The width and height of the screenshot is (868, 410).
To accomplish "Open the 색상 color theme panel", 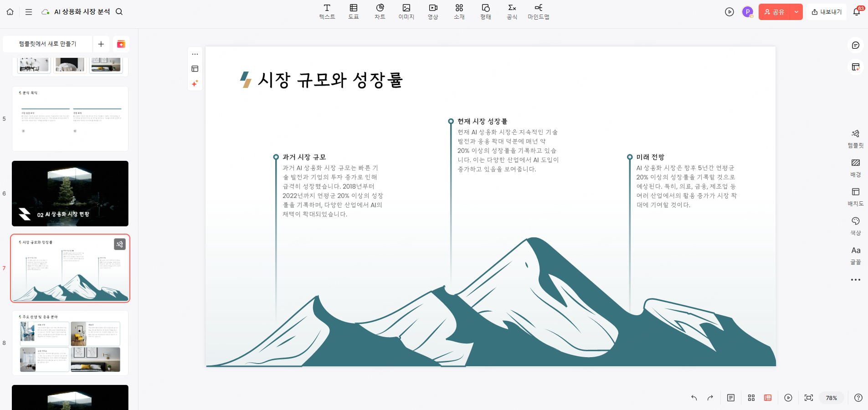I will click(x=856, y=226).
